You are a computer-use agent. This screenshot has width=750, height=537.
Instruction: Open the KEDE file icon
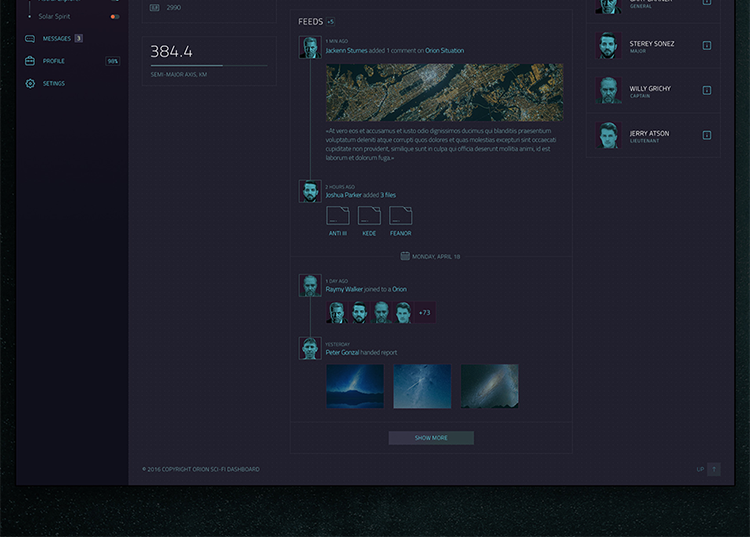[369, 215]
